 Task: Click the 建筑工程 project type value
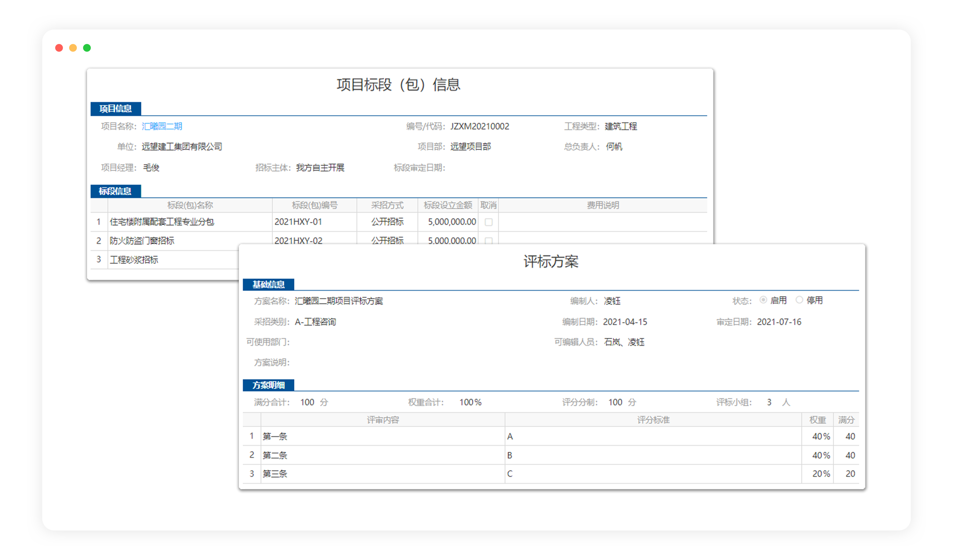621,126
